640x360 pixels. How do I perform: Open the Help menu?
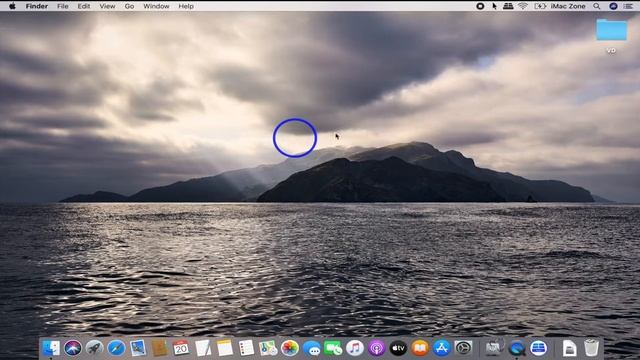coord(186,6)
